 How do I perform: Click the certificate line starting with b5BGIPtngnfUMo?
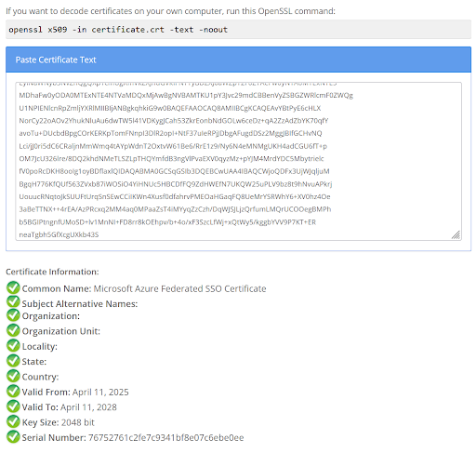point(167,222)
